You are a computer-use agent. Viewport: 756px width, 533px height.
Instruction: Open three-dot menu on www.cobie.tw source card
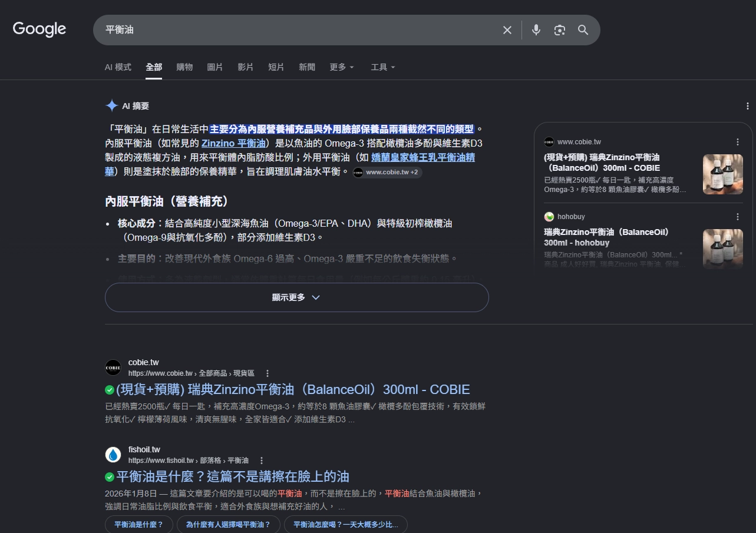coord(737,142)
